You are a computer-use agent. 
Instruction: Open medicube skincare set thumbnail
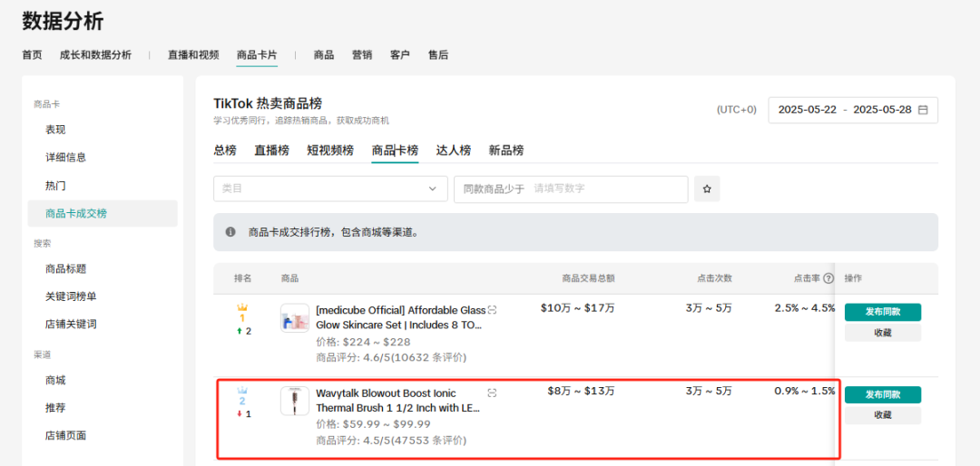295,318
